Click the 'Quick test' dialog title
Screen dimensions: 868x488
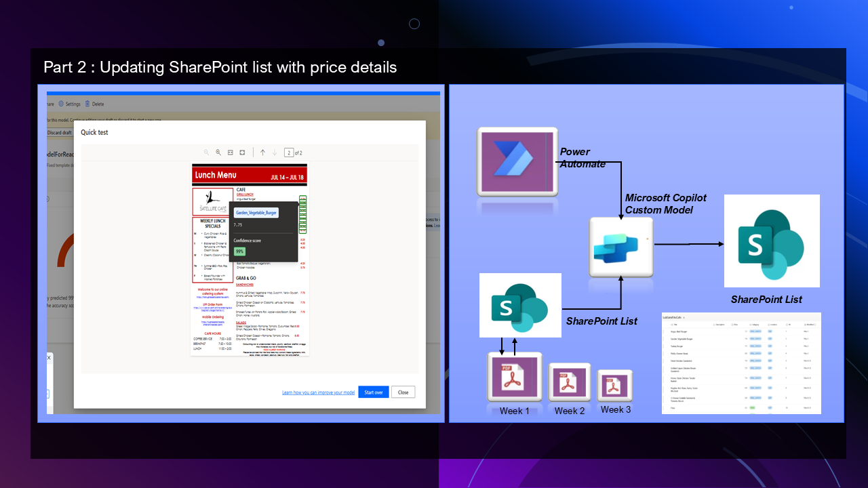(95, 132)
